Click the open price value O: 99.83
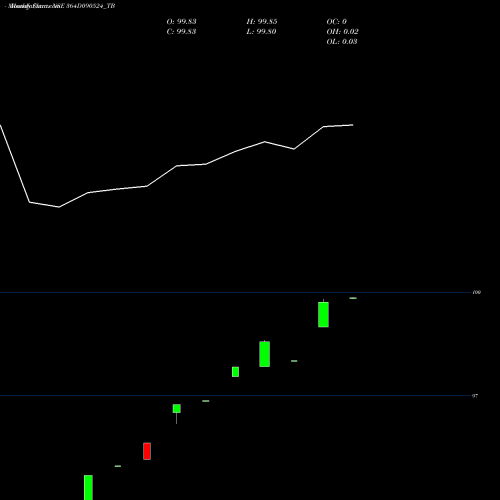 pos(181,22)
